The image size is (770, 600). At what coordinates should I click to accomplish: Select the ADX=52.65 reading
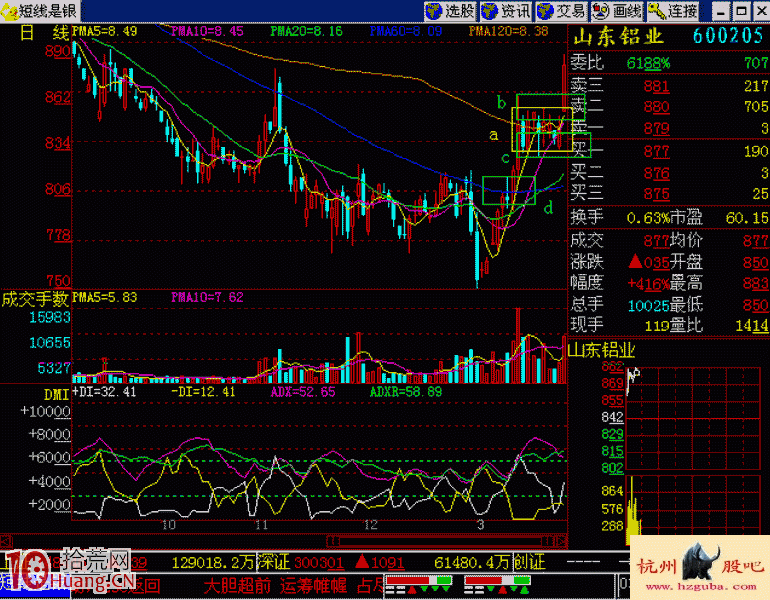point(302,392)
